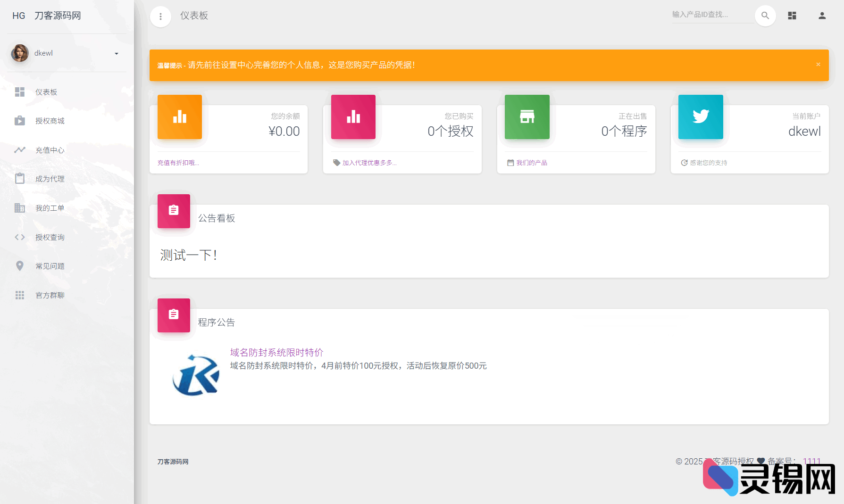Click the user profile icon top right
Screen dimensions: 844x504
pyautogui.click(x=822, y=16)
